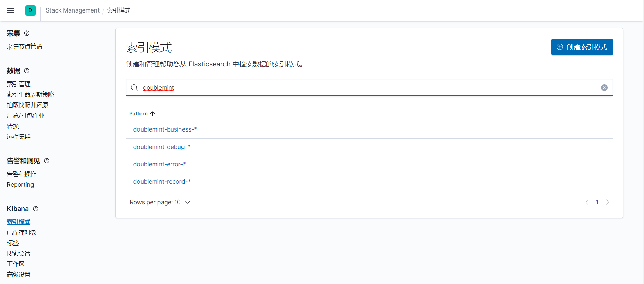Open 远程集群 in sidebar
The height and width of the screenshot is (284, 644).
(19, 136)
